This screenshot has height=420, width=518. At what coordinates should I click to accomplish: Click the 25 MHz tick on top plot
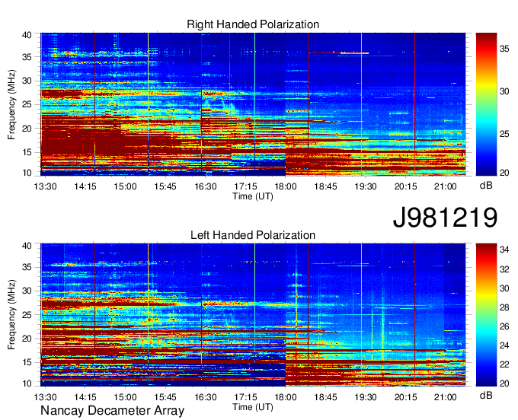click(x=27, y=104)
